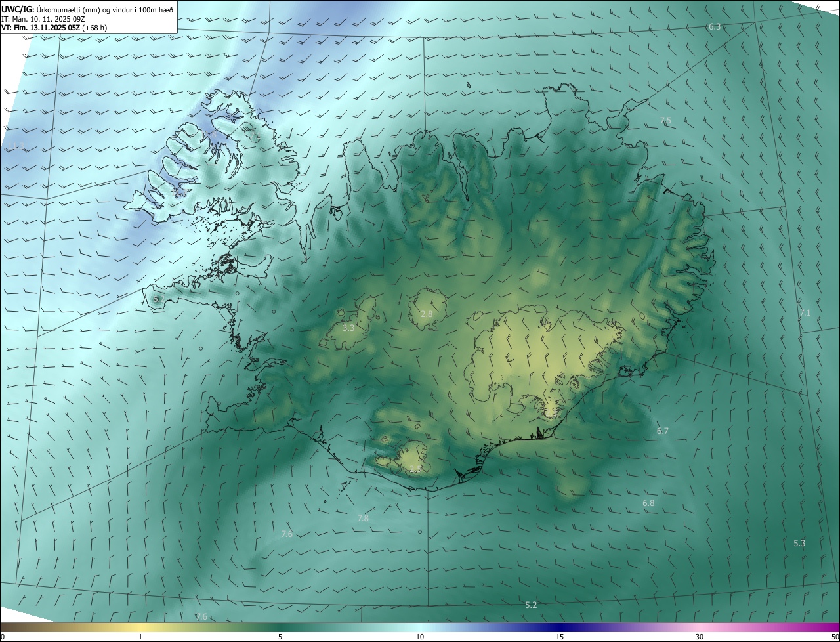Click the 6.2 label on Snæfellsnes peninsula
The width and height of the screenshot is (840, 642).
click(157, 299)
